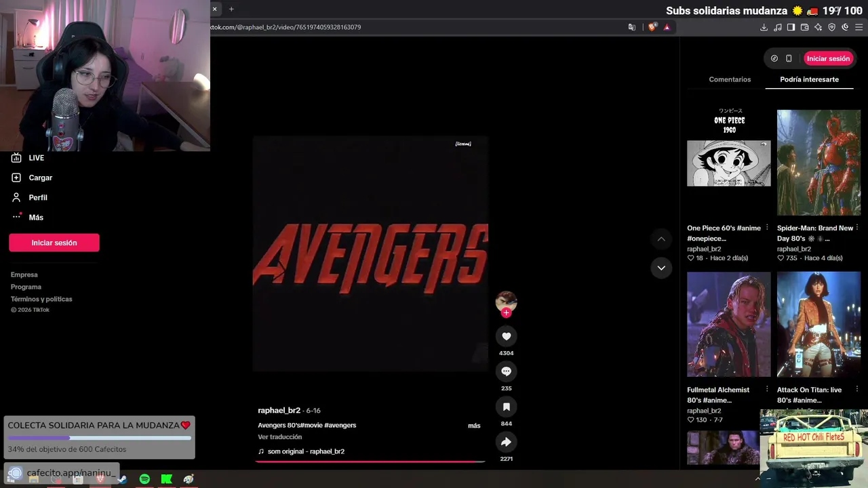This screenshot has width=868, height=488.
Task: Open the browser downloads icon
Action: [764, 27]
